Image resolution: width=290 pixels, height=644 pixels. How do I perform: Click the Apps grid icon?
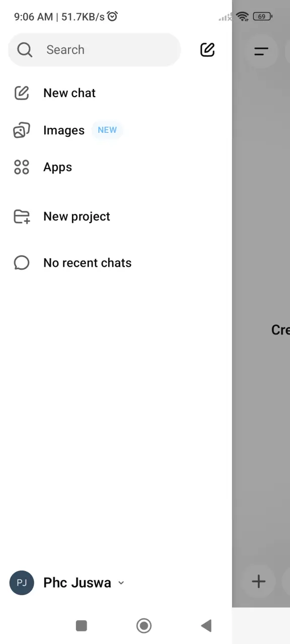(x=22, y=167)
